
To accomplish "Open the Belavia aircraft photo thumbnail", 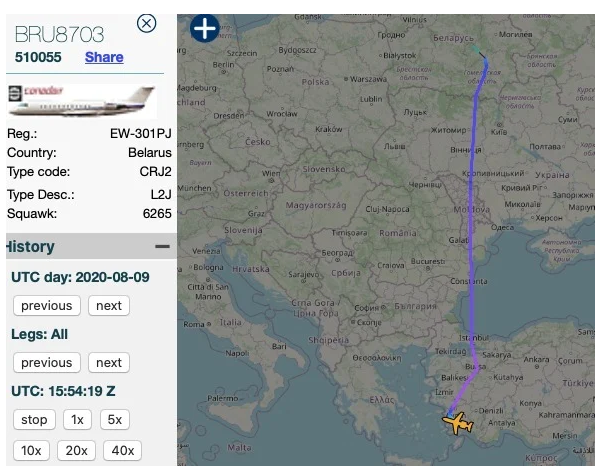I will tap(81, 101).
